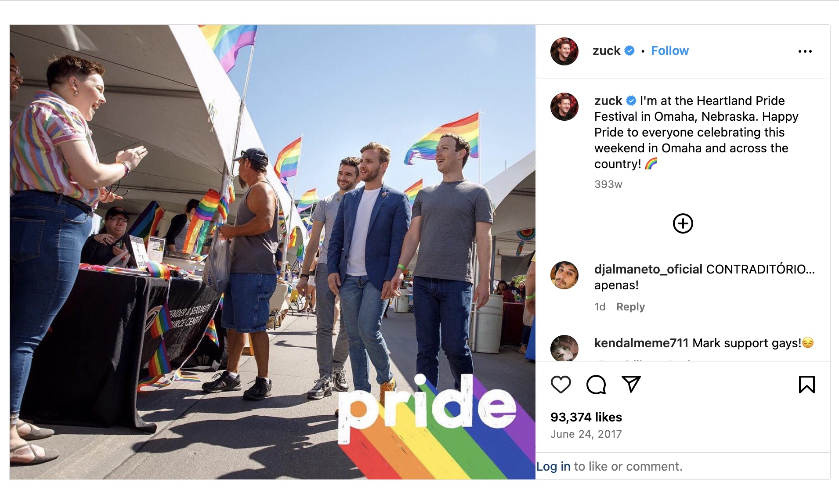Open zuck avatar beside the caption
This screenshot has height=504, width=839.
click(564, 107)
